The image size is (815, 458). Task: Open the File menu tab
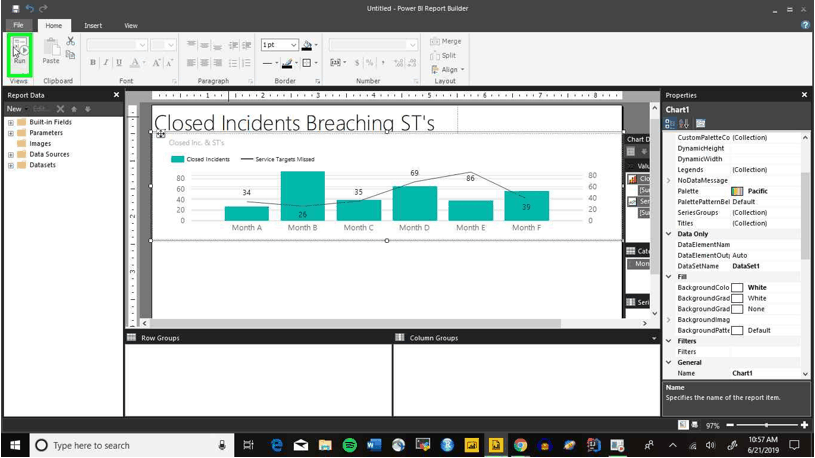(x=18, y=25)
